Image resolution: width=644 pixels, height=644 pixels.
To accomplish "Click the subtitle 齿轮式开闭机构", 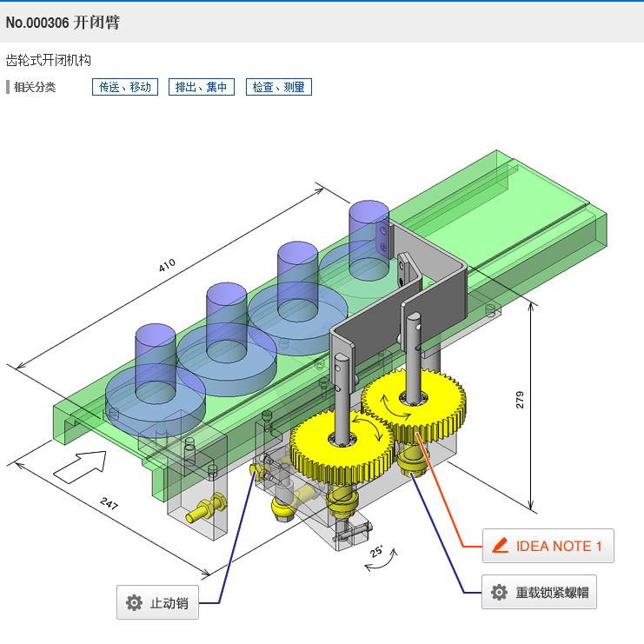I will 49,60.
